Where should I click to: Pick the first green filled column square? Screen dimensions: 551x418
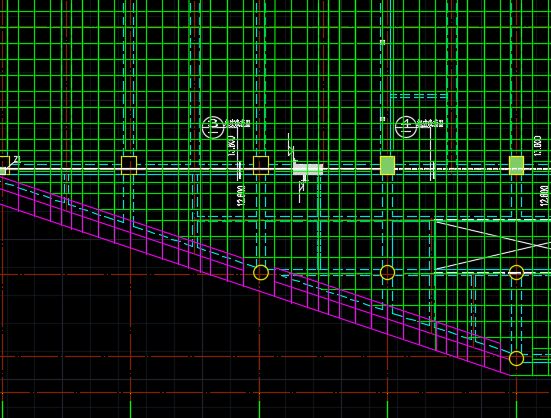388,165
